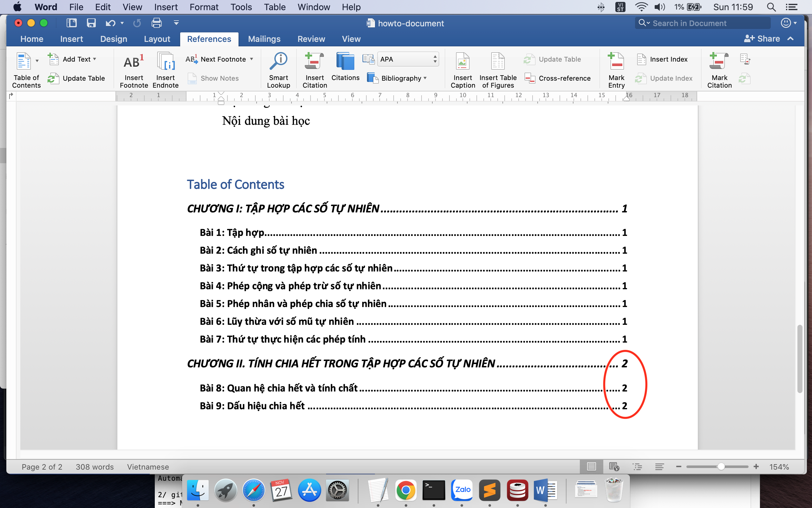Image resolution: width=812 pixels, height=508 pixels.
Task: Click the Insert Citation icon
Action: click(314, 62)
